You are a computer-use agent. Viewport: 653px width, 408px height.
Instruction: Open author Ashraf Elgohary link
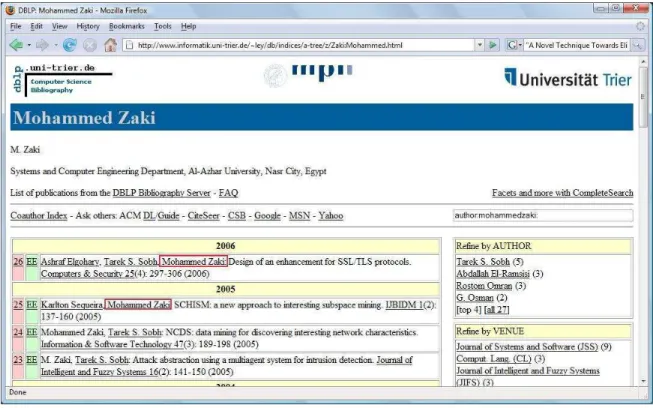point(70,261)
